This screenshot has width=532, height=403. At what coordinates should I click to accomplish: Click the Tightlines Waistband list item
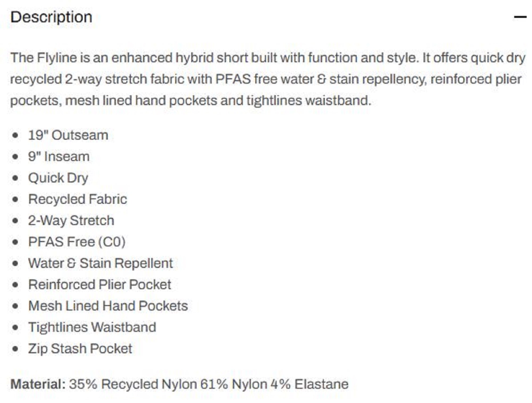pyautogui.click(x=92, y=327)
